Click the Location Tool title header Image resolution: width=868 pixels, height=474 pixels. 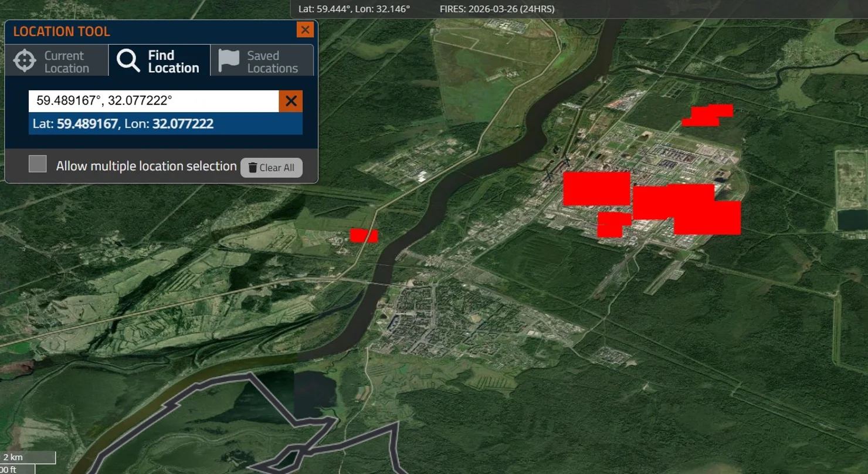[x=62, y=32]
